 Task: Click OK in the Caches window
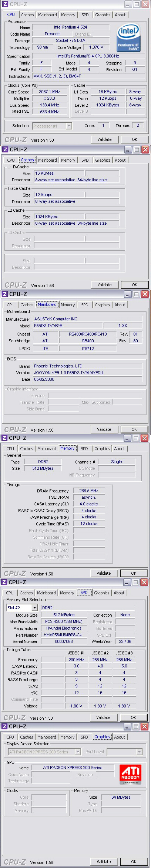[134, 285]
